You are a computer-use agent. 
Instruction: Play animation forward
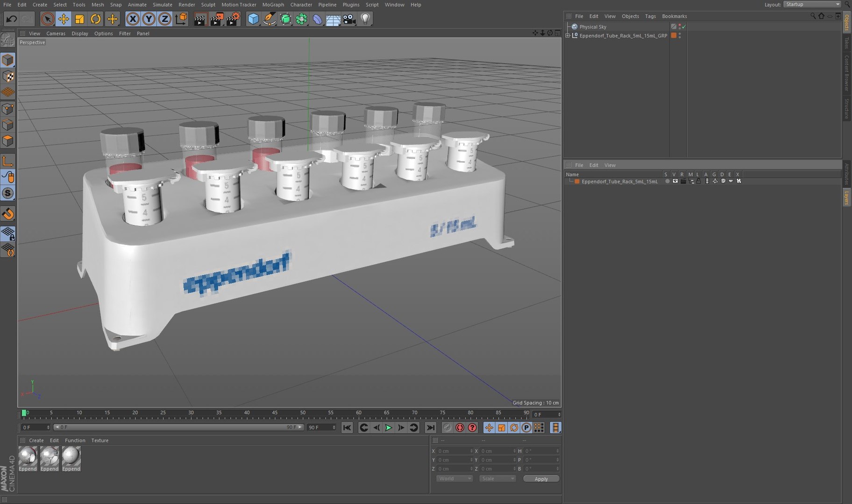389,427
